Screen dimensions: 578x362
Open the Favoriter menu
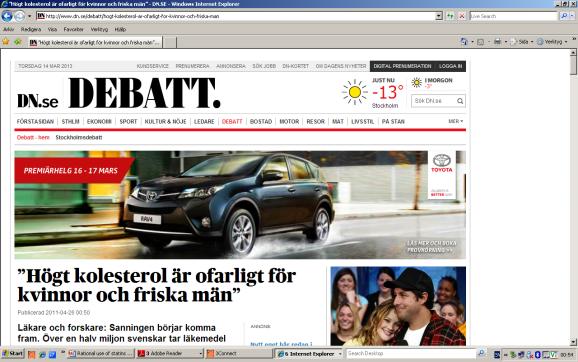coord(73,29)
